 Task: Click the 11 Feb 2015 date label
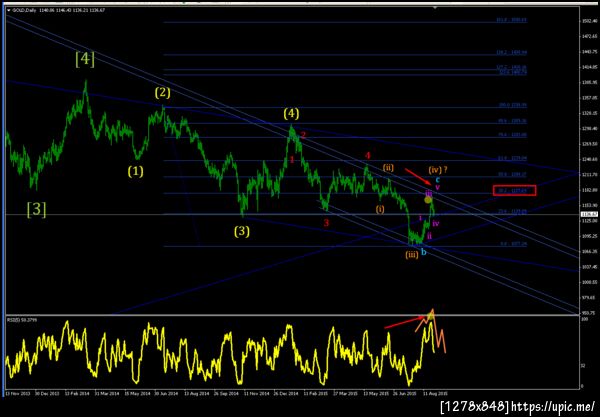(316, 393)
